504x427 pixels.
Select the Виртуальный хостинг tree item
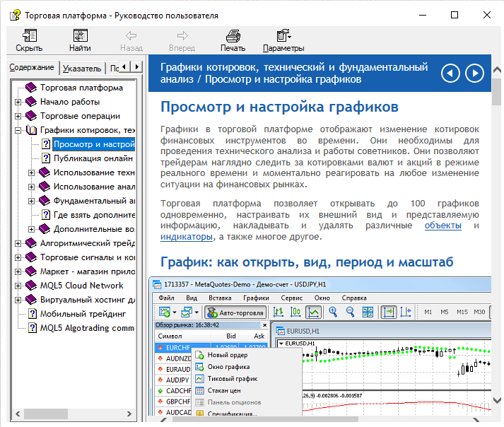(88, 300)
